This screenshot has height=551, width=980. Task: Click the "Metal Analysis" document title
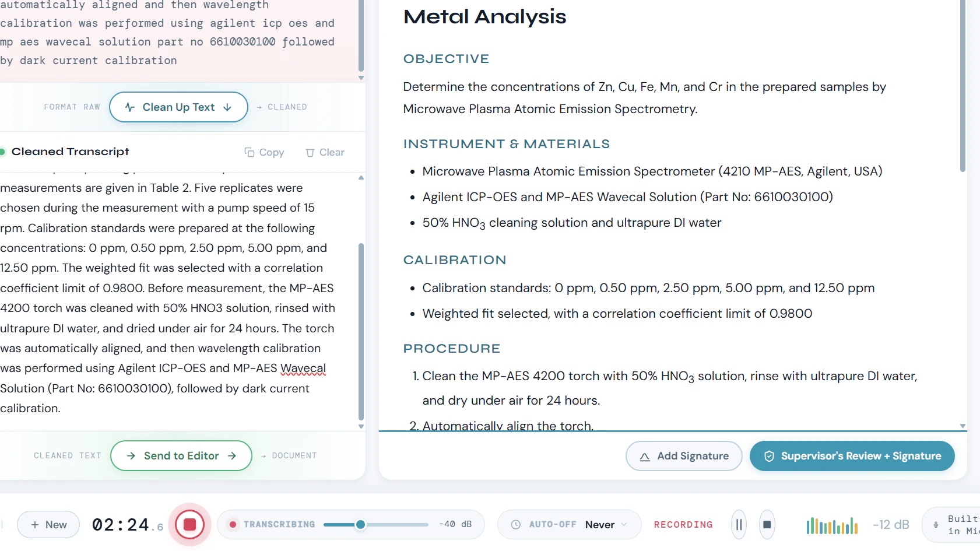coord(484,16)
